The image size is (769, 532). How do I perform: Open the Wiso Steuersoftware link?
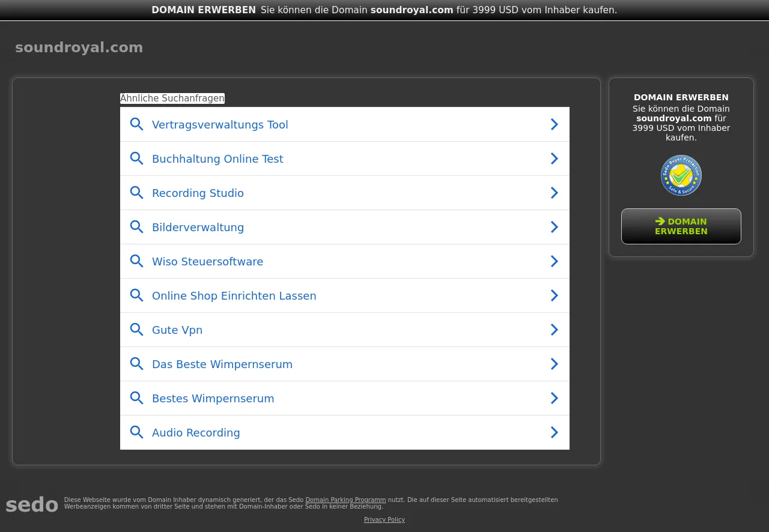coord(345,261)
